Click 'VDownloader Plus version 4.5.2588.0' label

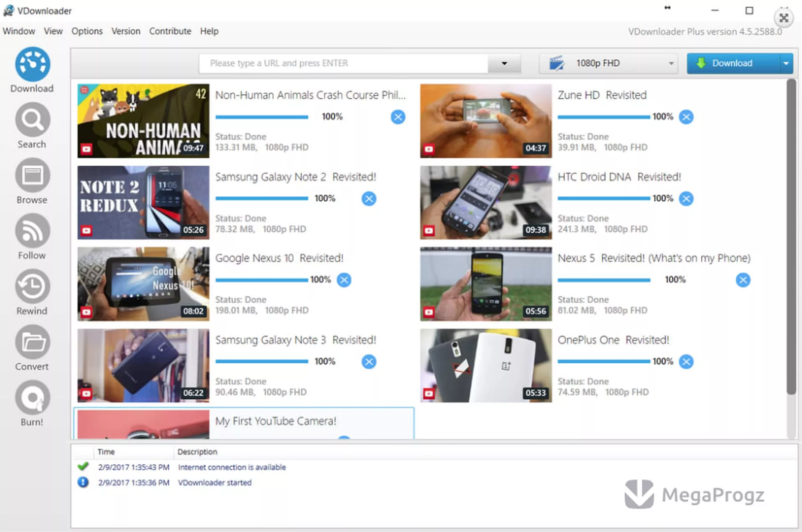click(x=705, y=32)
